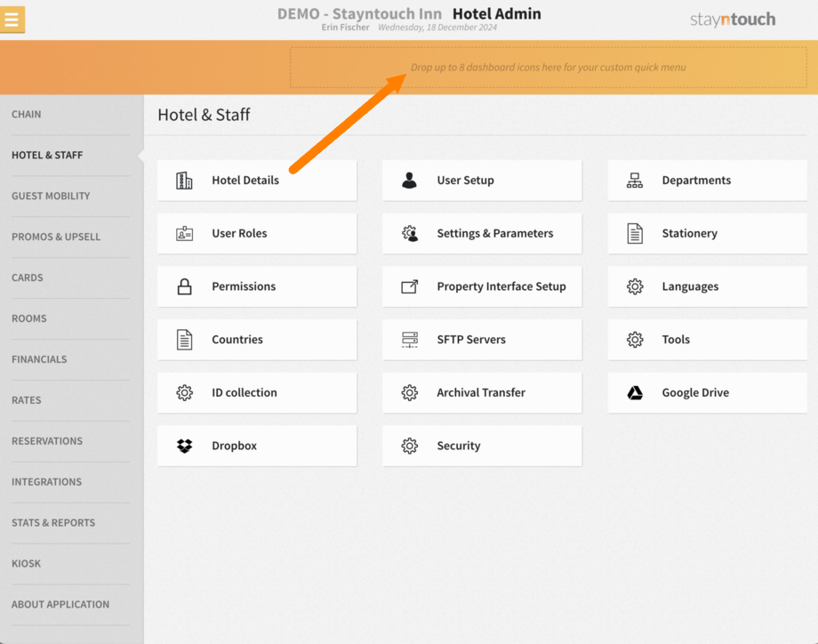Click the Stationery document icon

(x=635, y=233)
